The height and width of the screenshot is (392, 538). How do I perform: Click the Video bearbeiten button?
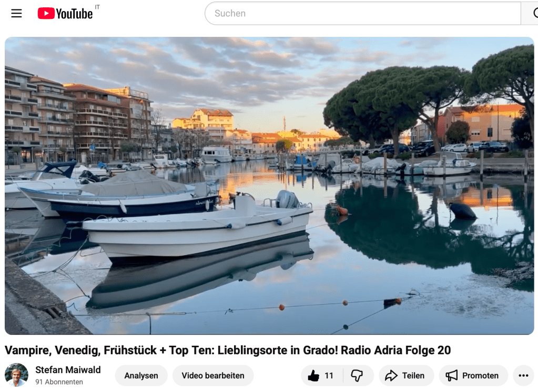click(x=213, y=376)
